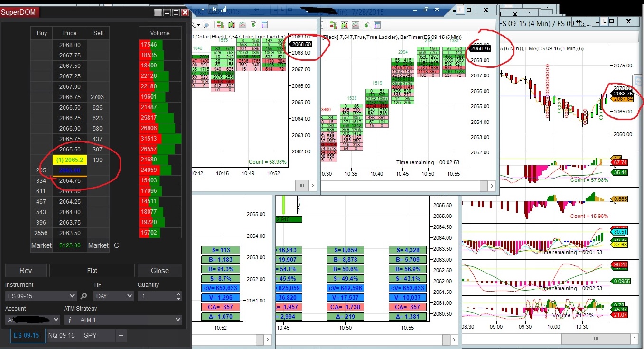The image size is (644, 349).
Task: Click the Δ= 1,381 stats box
Action: 407,317
